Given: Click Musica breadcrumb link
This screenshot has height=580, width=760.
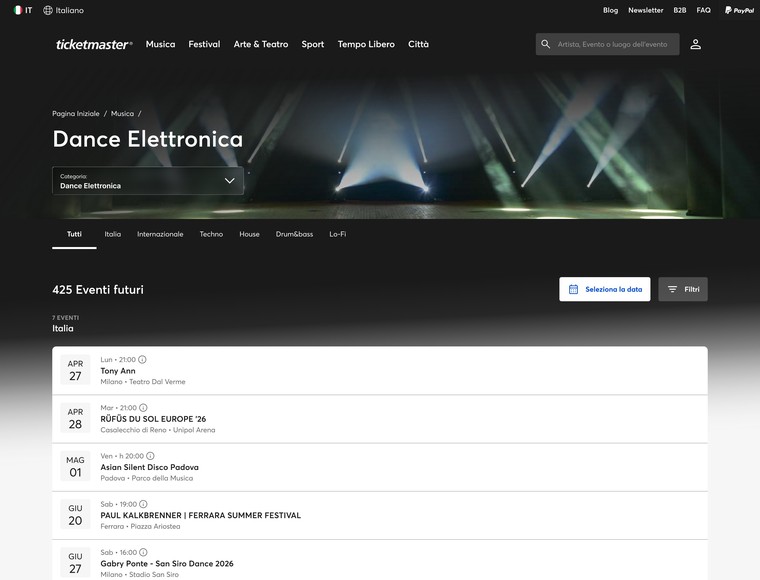Looking at the screenshot, I should 122,113.
